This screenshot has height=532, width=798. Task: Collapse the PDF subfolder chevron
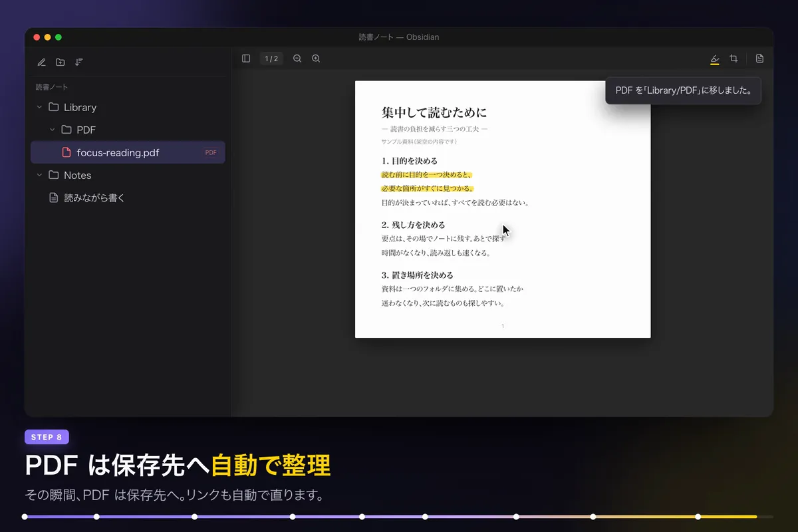(52, 130)
